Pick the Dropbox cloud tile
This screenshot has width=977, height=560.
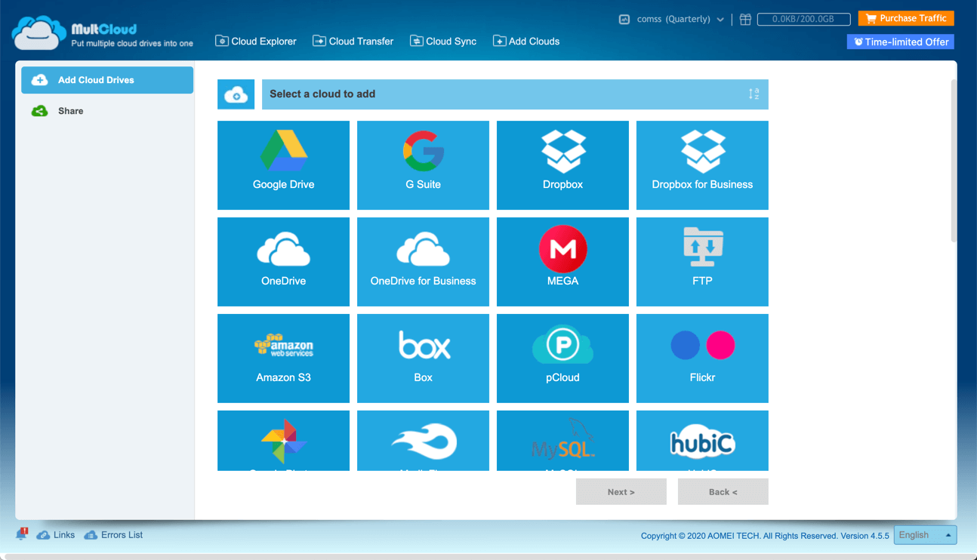click(562, 165)
